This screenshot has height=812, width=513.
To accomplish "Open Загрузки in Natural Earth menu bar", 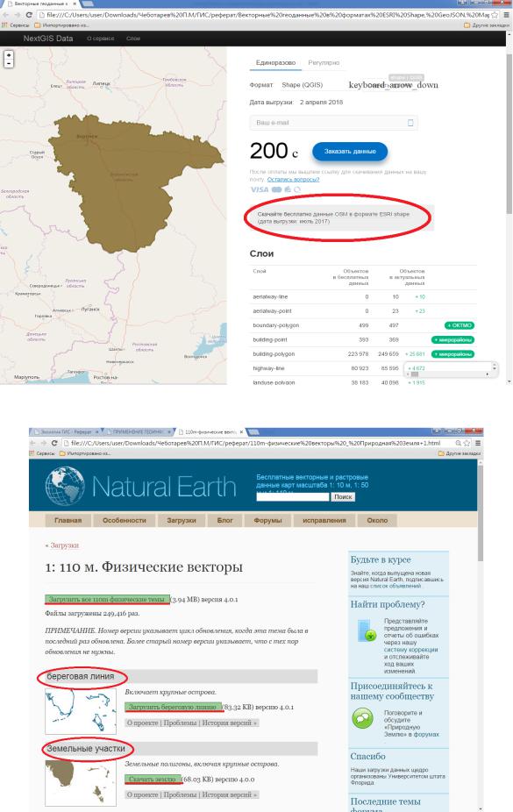I will (x=182, y=521).
